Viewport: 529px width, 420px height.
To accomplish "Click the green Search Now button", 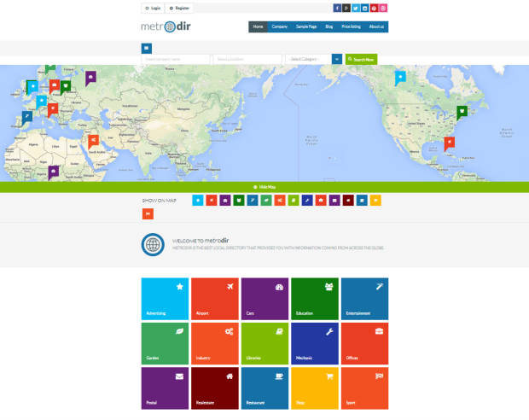I will [x=361, y=59].
